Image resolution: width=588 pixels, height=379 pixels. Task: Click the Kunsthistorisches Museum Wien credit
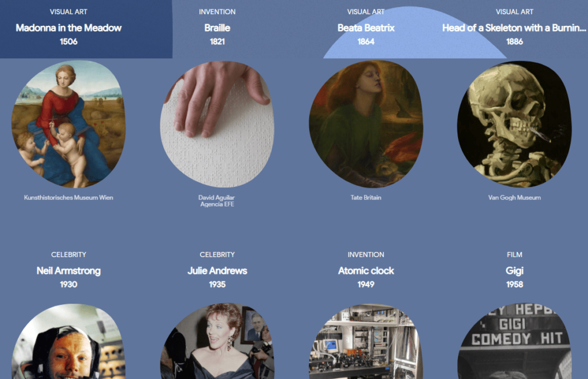(x=69, y=197)
